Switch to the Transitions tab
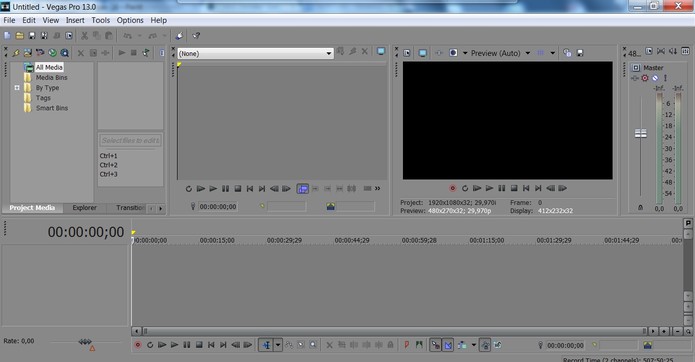695x362 pixels. pos(130,208)
